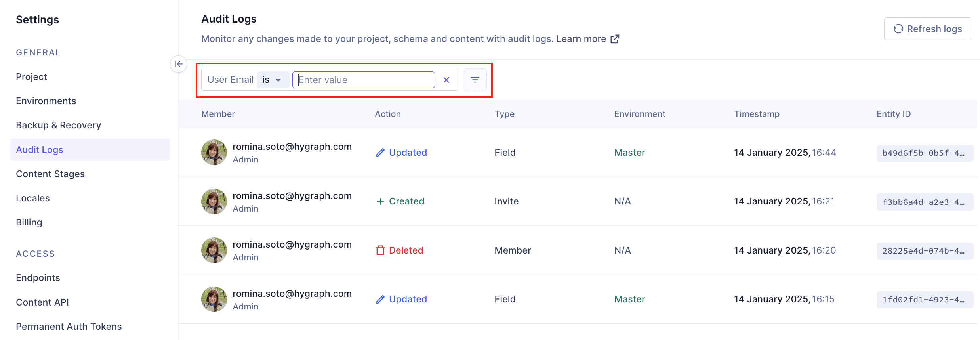Click the pencil icon in the 16:44 row
This screenshot has width=980, height=340.
click(x=380, y=153)
